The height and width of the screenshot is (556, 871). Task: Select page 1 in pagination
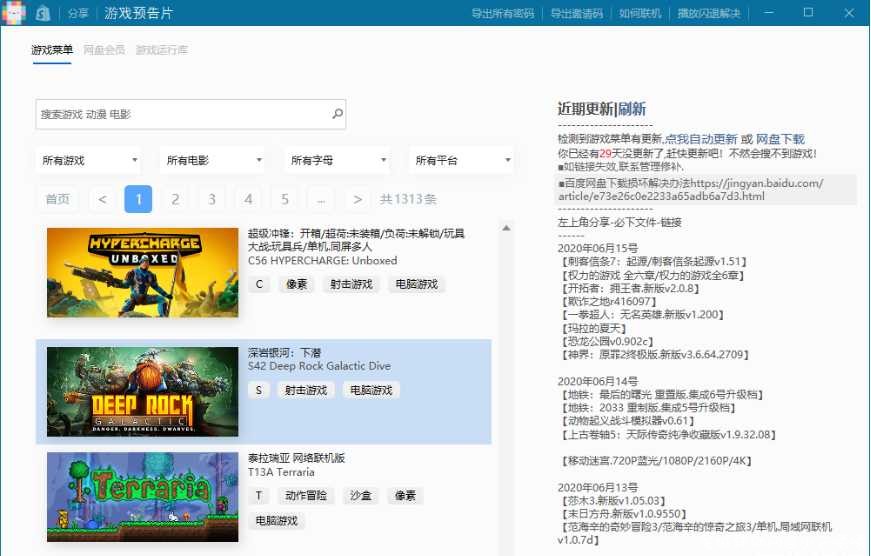[138, 199]
